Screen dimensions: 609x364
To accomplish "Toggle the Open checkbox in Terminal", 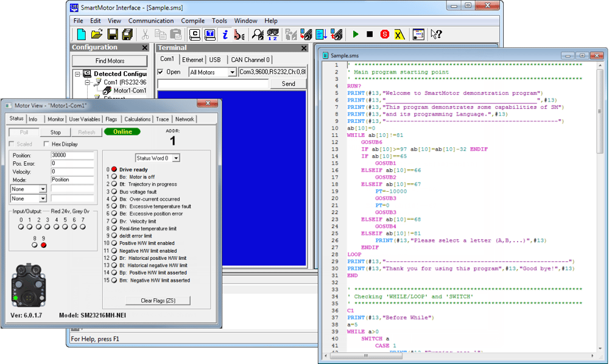I will tap(161, 72).
